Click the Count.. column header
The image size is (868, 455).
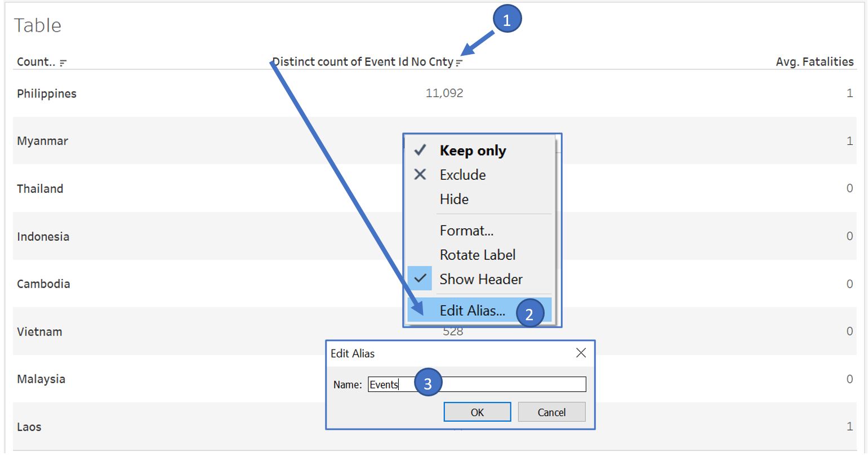pos(35,62)
